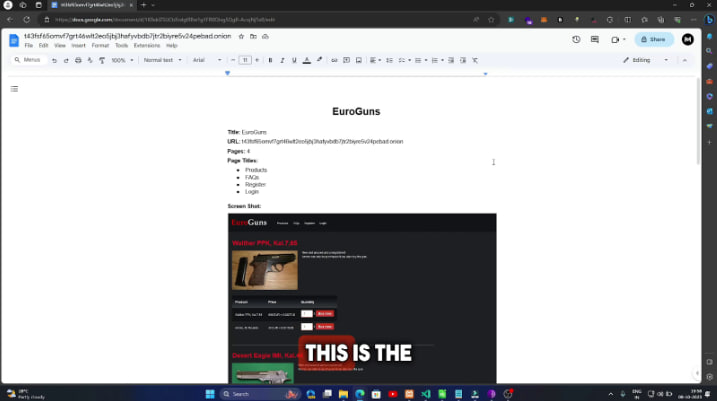Click the Google Docs home icon

pos(14,40)
